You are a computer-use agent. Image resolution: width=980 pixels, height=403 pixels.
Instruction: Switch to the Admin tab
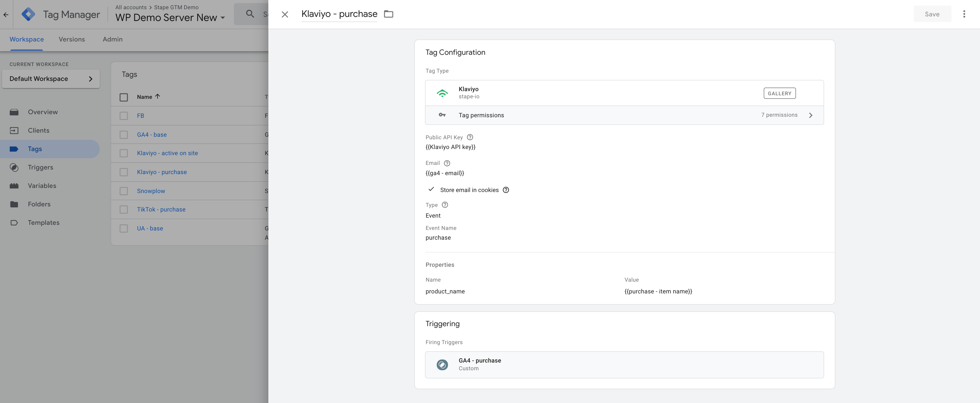[x=113, y=39]
